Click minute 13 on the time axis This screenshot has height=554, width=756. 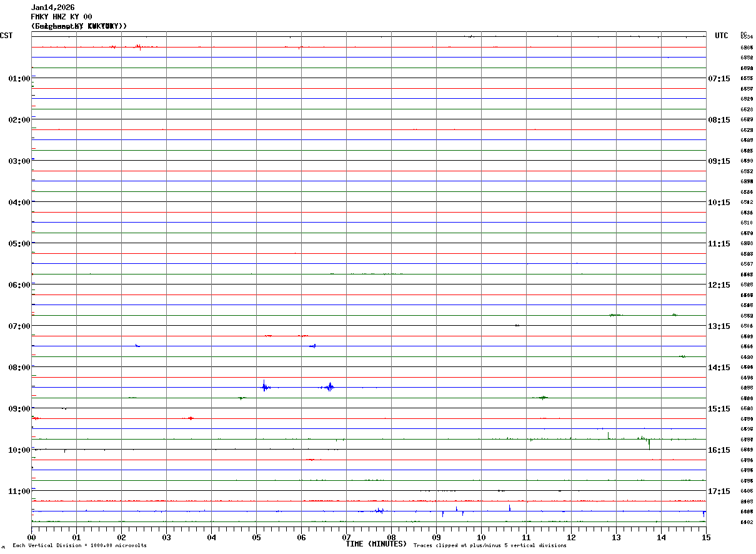616,537
